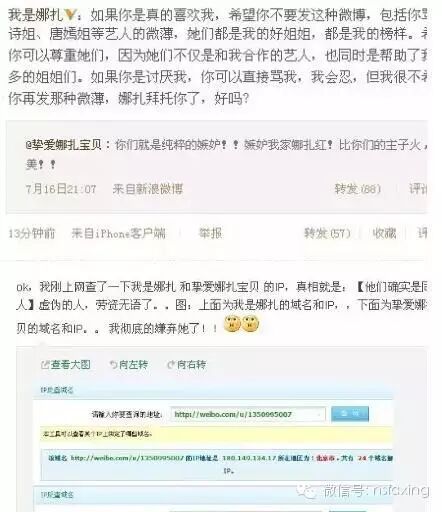Click the first surprised emoji face

coord(232,325)
